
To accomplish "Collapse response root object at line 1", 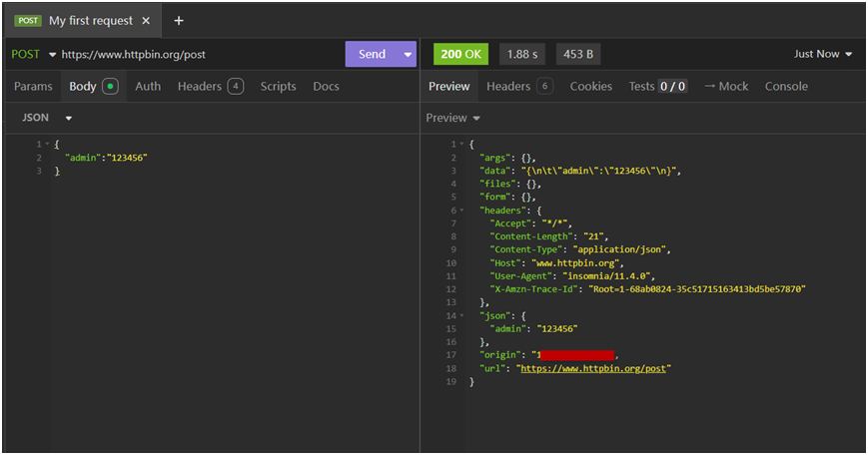I will 461,145.
